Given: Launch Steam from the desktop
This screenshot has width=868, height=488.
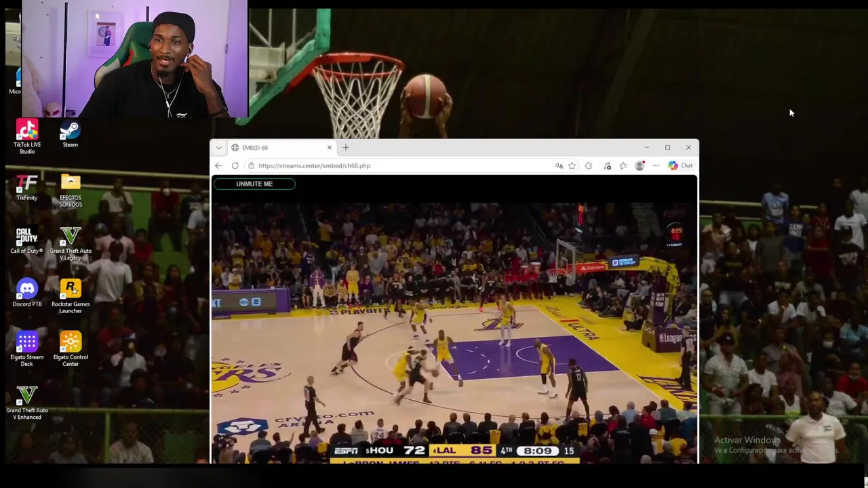Looking at the screenshot, I should (x=71, y=134).
